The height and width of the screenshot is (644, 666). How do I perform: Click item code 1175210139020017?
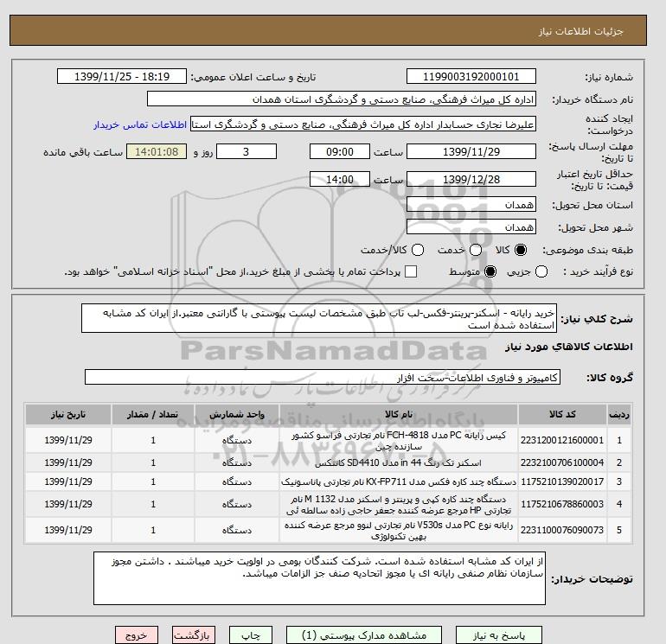(562, 481)
